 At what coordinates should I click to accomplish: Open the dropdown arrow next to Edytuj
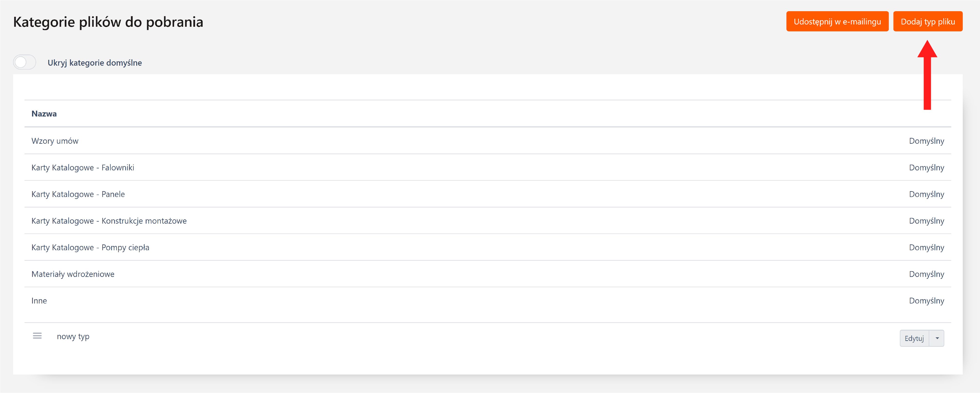click(937, 338)
